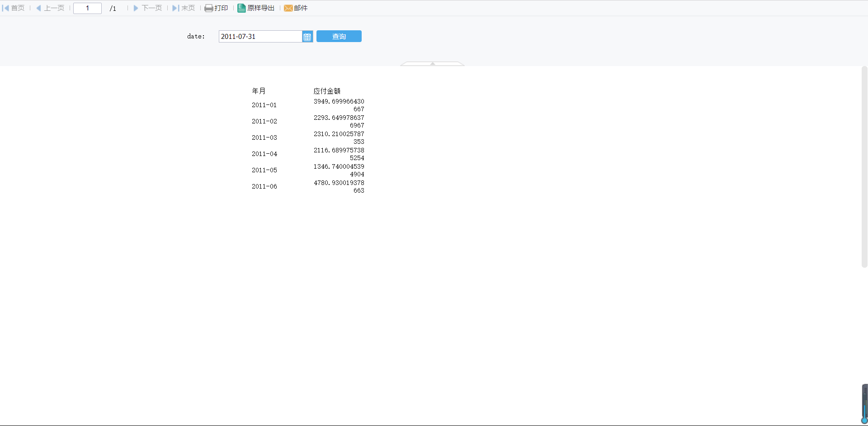The height and width of the screenshot is (426, 868).
Task: Click the 2011-06 row cell
Action: 264,186
